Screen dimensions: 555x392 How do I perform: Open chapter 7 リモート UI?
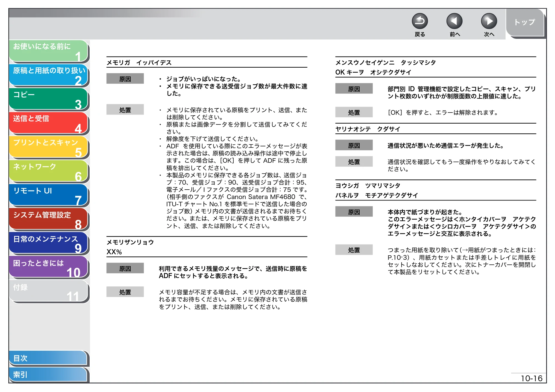pyautogui.click(x=49, y=195)
